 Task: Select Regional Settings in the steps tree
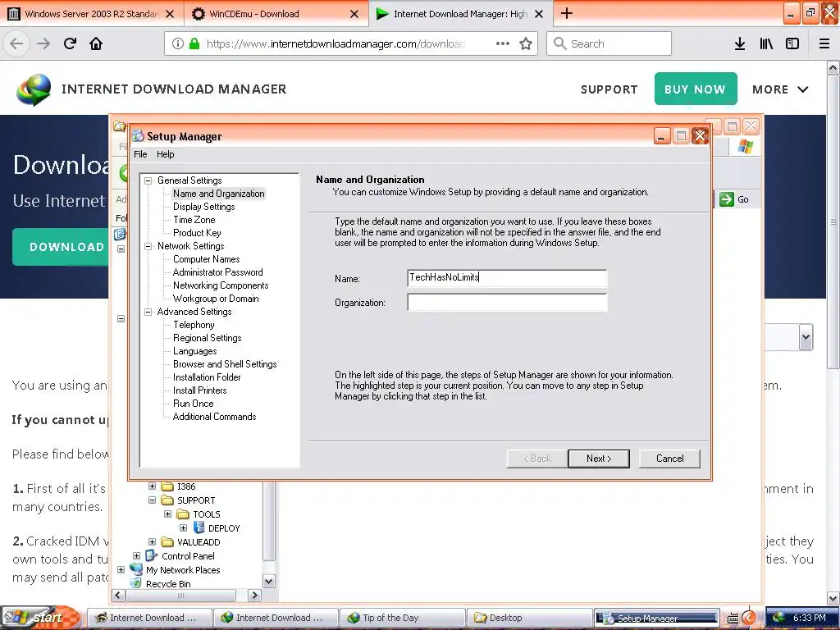(207, 338)
